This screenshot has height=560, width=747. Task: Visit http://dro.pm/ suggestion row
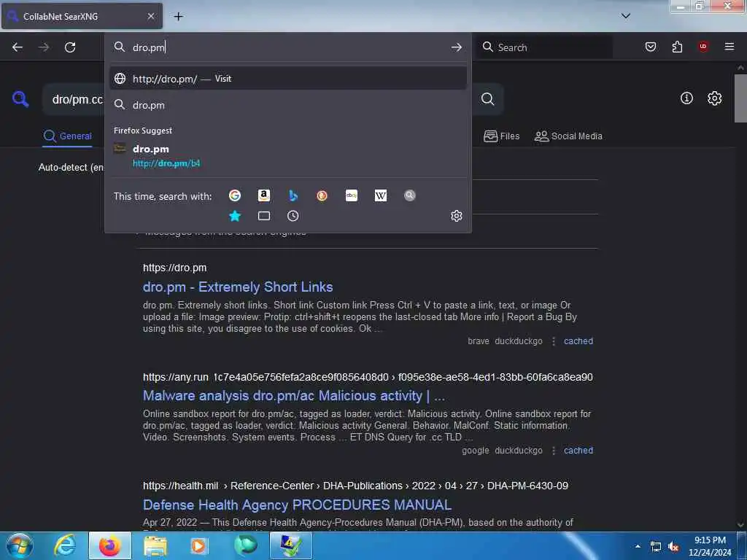tap(287, 79)
